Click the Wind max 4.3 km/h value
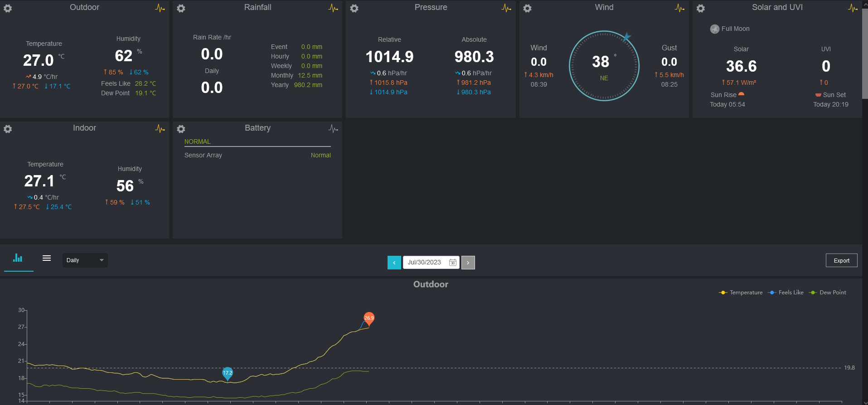This screenshot has width=868, height=405. (x=538, y=75)
